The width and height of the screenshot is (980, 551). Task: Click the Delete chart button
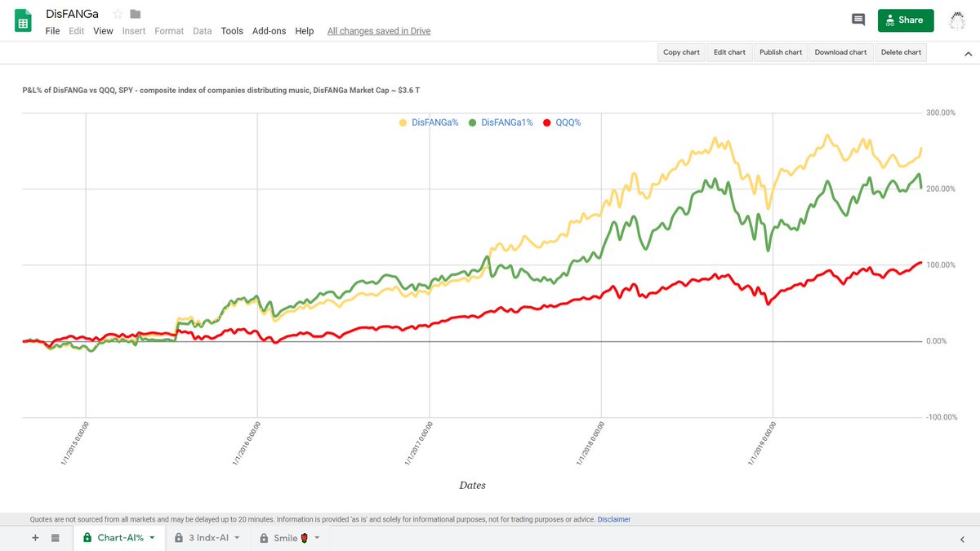(901, 52)
